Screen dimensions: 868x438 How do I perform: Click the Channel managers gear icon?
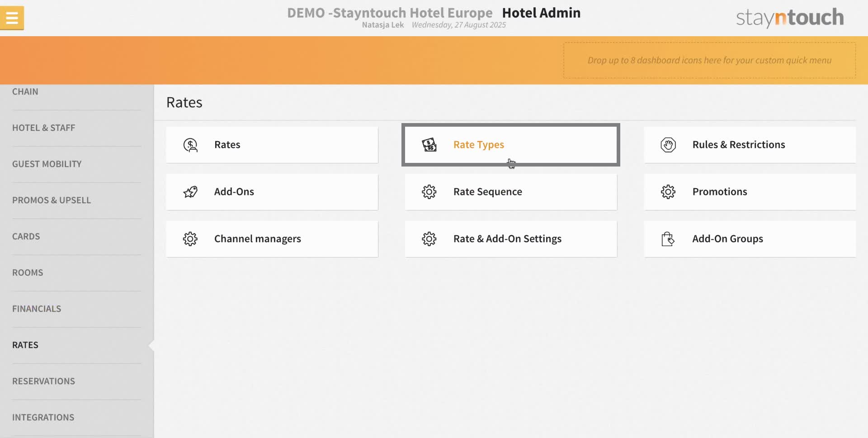[190, 239]
